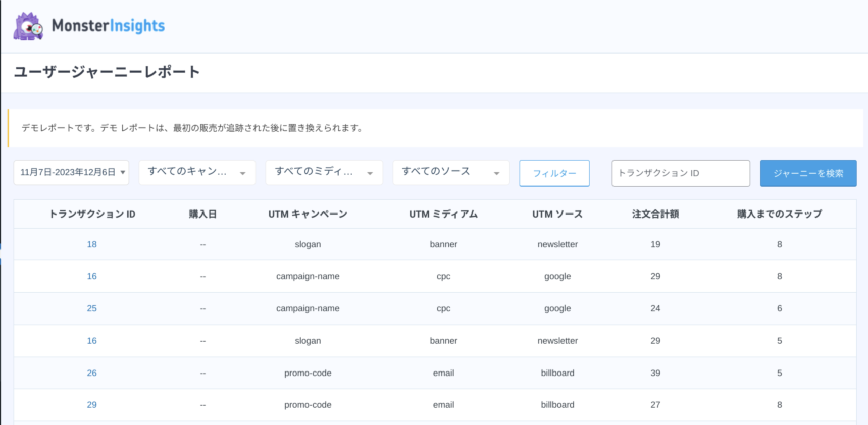
Task: Focus the トランザクション ID input field
Action: coord(681,173)
